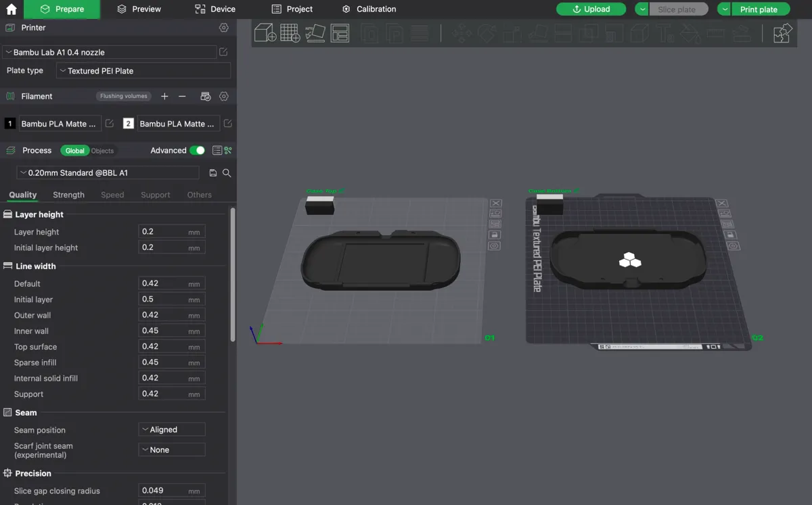Open the Strength settings tab
The image size is (812, 505).
(68, 195)
